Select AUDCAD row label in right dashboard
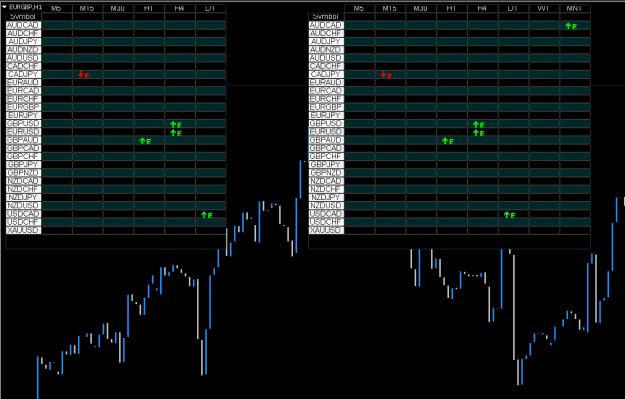The image size is (625, 399). click(x=326, y=25)
